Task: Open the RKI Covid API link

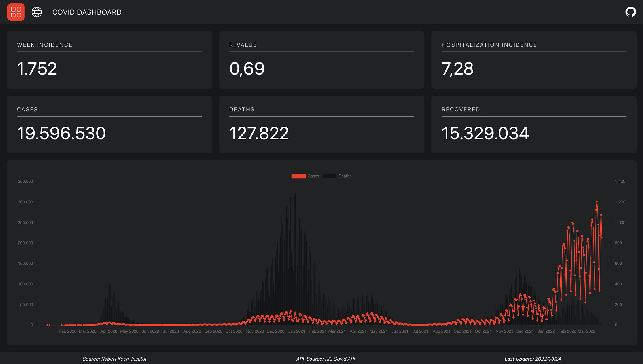Action: coord(340,359)
